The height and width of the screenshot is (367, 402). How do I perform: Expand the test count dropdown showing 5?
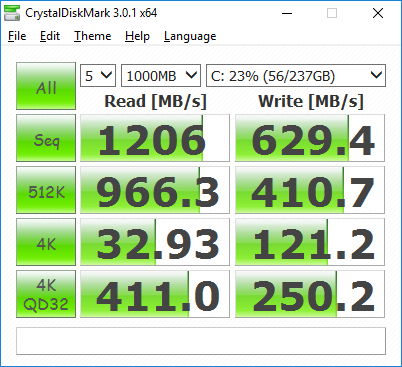[x=98, y=76]
